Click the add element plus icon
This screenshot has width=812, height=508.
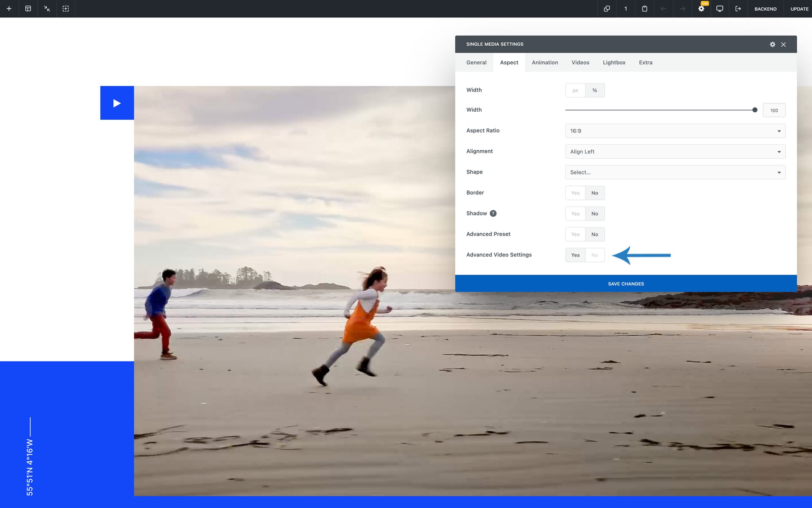9,8
